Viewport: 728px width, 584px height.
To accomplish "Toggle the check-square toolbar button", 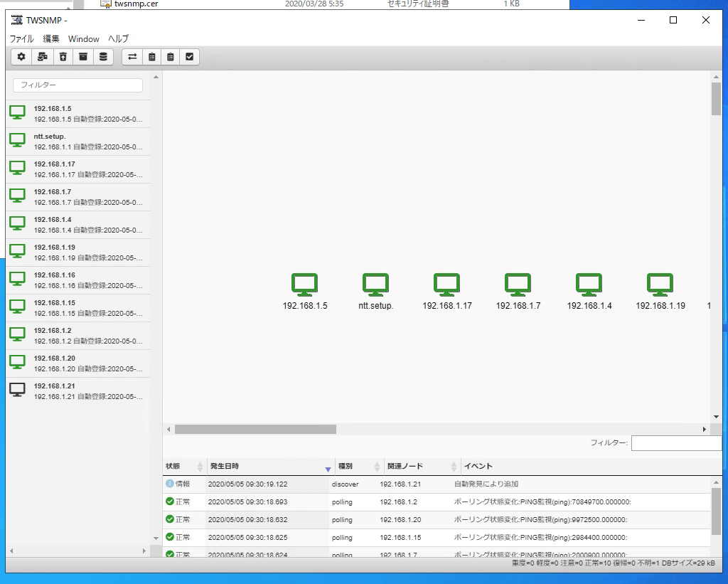I will point(189,57).
